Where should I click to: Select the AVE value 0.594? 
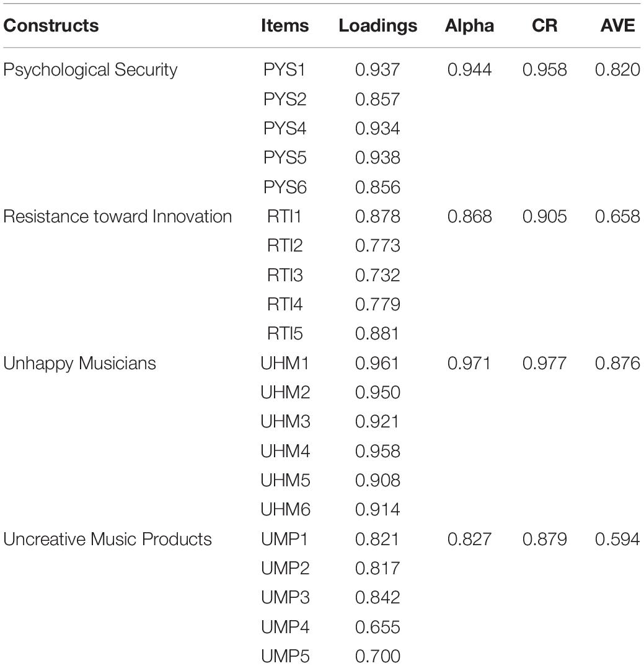[617, 539]
